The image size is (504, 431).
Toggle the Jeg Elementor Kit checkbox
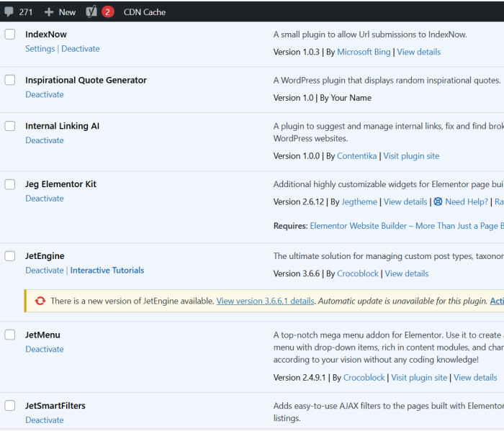tap(10, 184)
